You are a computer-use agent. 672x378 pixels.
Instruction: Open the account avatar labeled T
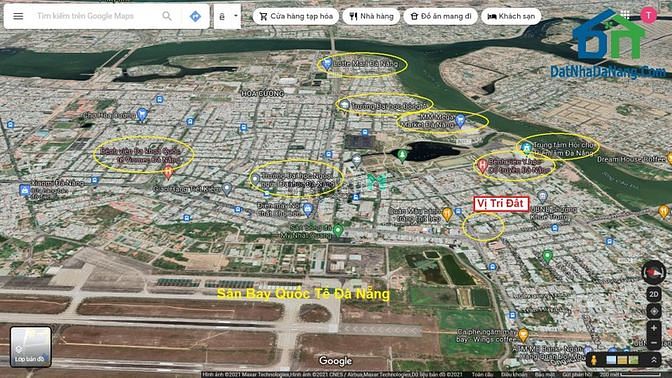coord(648,15)
